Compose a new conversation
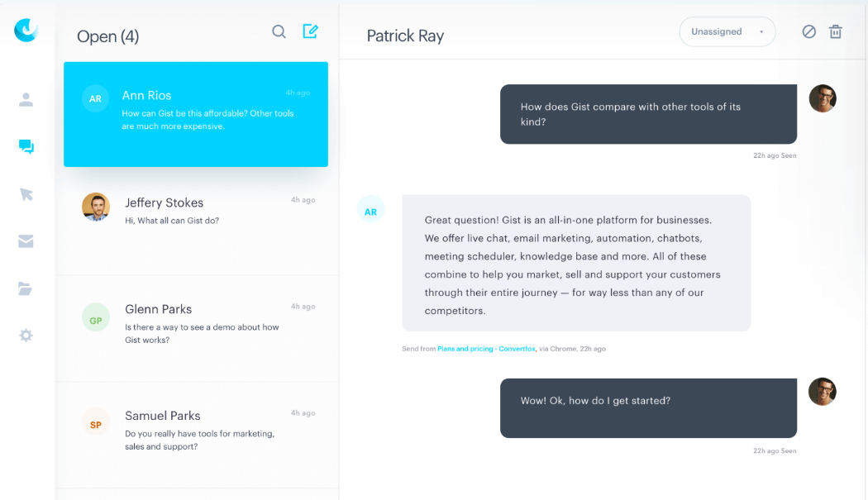Viewport: 868px width, 500px height. coord(310,31)
